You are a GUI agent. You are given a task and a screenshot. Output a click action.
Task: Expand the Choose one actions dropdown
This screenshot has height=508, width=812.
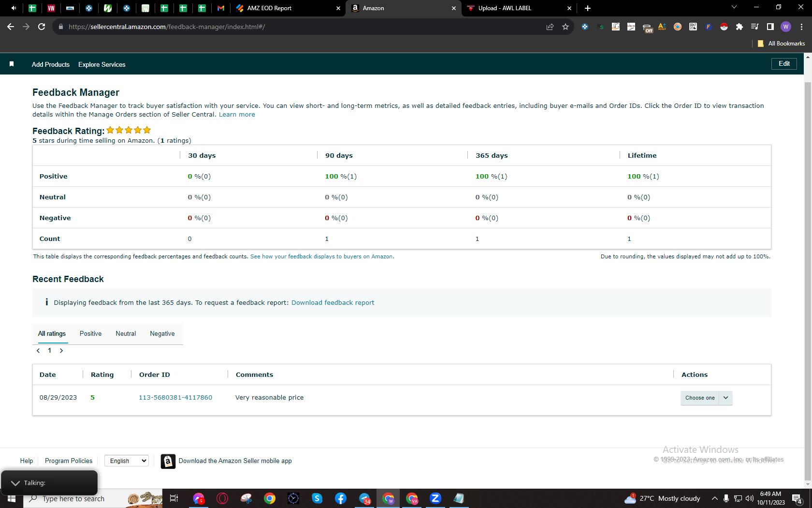click(x=706, y=398)
